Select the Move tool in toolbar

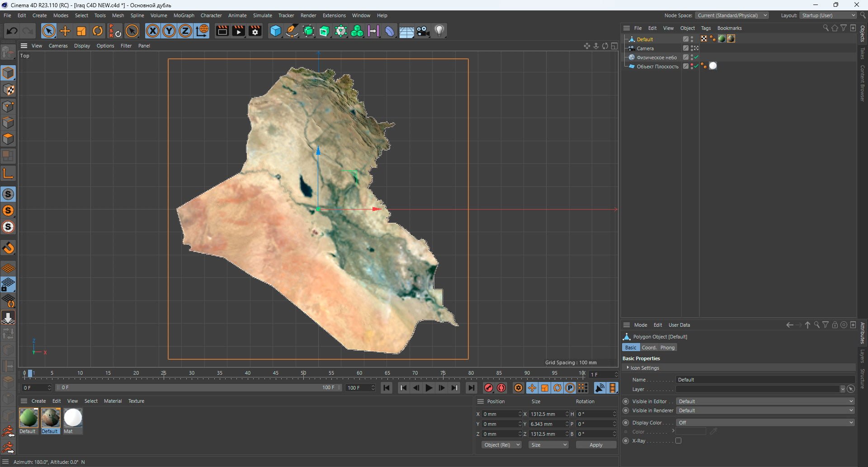(65, 31)
